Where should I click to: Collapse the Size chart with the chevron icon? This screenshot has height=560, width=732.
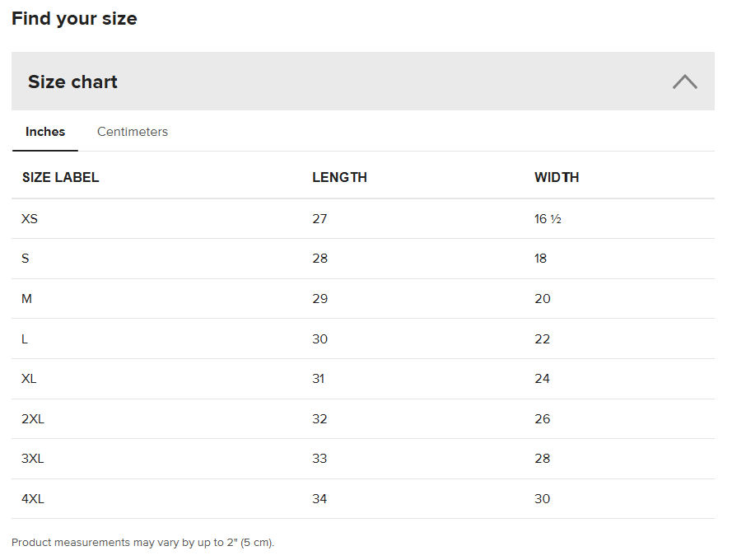click(x=684, y=82)
